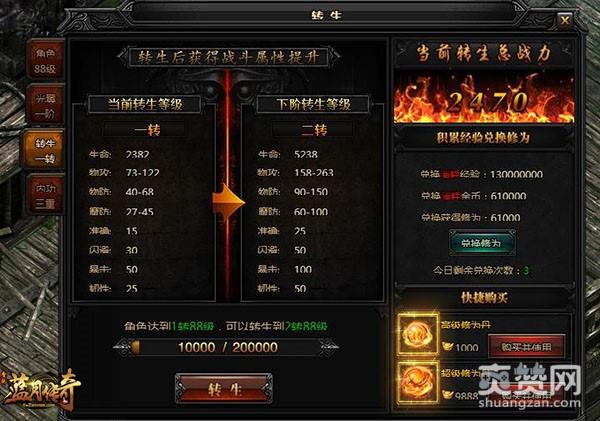Viewport: 600px width, 421px height.
Task: Click the gold ingot icon beside 9888
Action: point(447,394)
